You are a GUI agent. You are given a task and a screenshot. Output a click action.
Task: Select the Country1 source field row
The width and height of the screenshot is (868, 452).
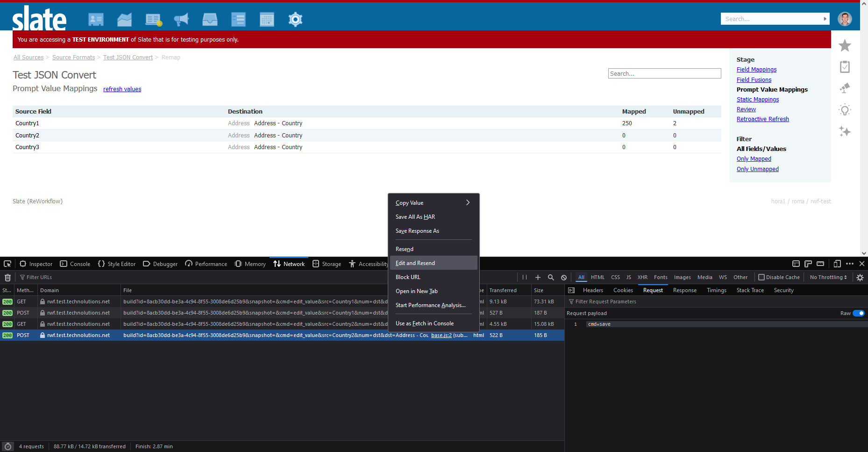pyautogui.click(x=367, y=123)
